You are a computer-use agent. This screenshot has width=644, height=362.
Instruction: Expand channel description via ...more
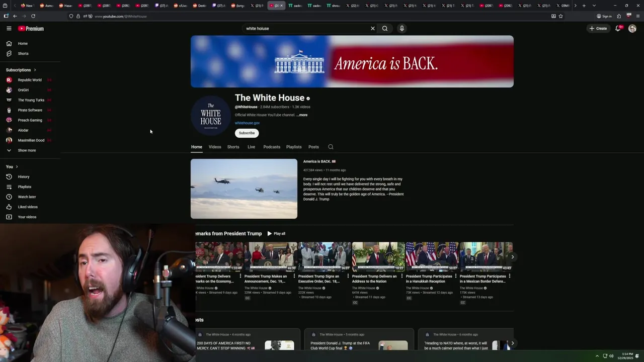click(302, 115)
